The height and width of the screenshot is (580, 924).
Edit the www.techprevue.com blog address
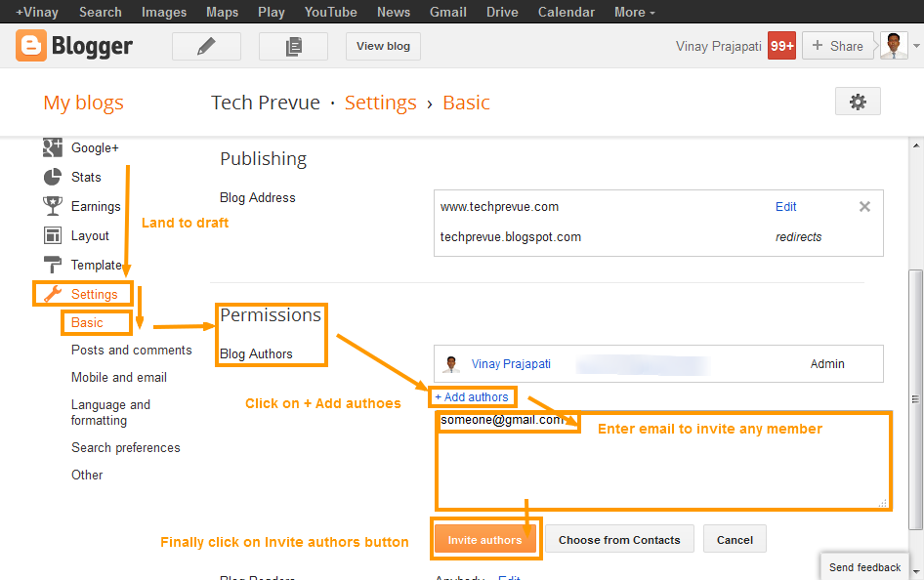point(785,207)
